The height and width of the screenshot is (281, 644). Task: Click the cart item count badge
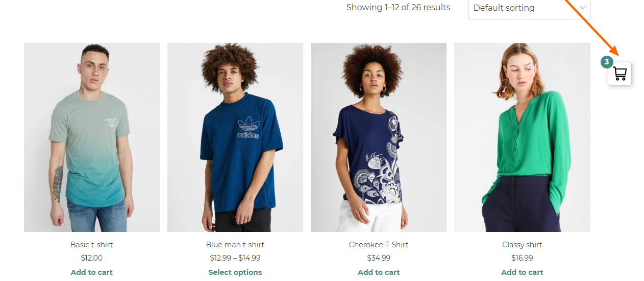(606, 62)
